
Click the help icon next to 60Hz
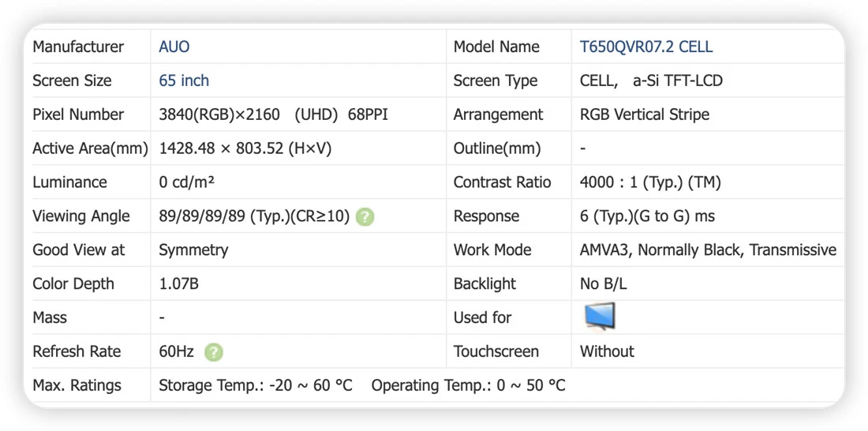click(214, 352)
